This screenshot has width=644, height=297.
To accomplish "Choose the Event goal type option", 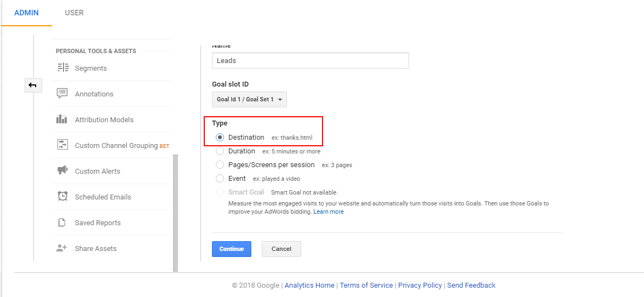I will [x=220, y=179].
